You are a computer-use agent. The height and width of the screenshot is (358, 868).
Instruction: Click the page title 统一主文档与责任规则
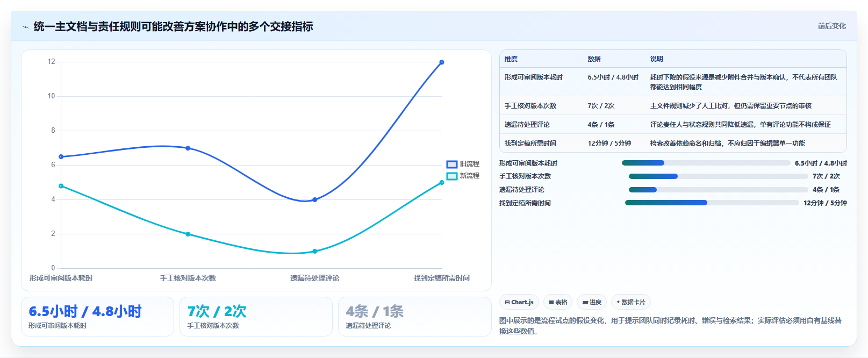[x=173, y=26]
